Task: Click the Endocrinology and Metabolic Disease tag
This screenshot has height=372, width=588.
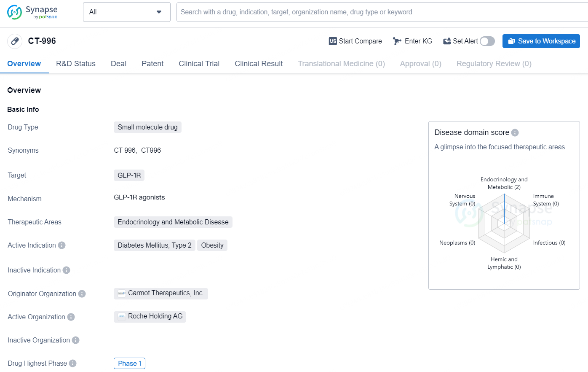Action: 173,222
